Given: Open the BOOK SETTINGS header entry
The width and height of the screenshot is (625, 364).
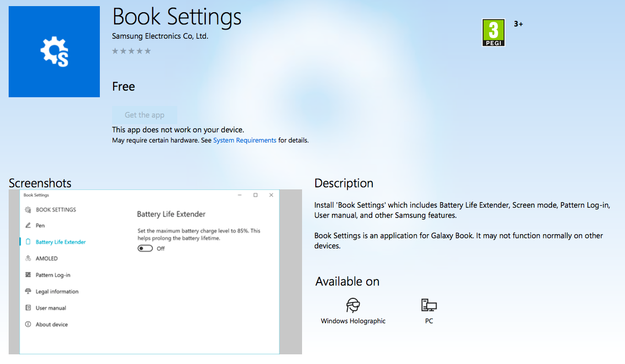Looking at the screenshot, I should (56, 210).
